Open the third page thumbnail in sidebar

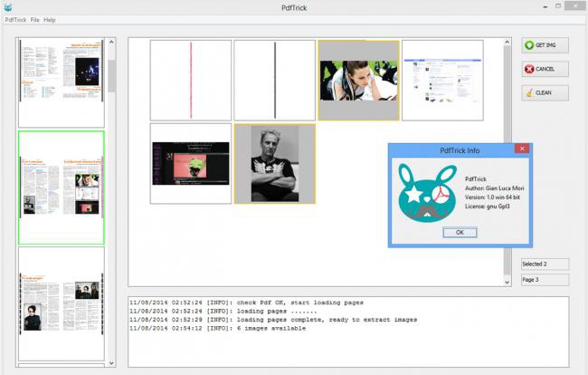tap(62, 303)
